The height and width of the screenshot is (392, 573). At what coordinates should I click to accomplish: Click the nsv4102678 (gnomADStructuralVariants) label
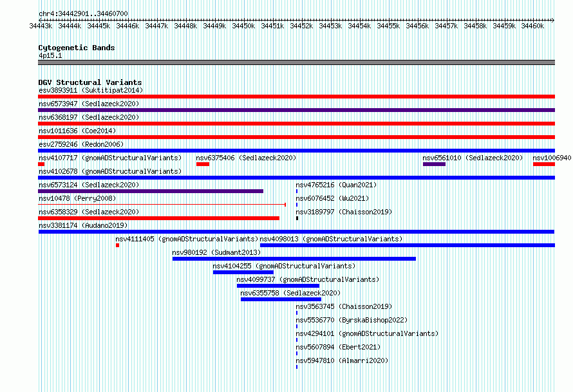pyautogui.click(x=110, y=171)
